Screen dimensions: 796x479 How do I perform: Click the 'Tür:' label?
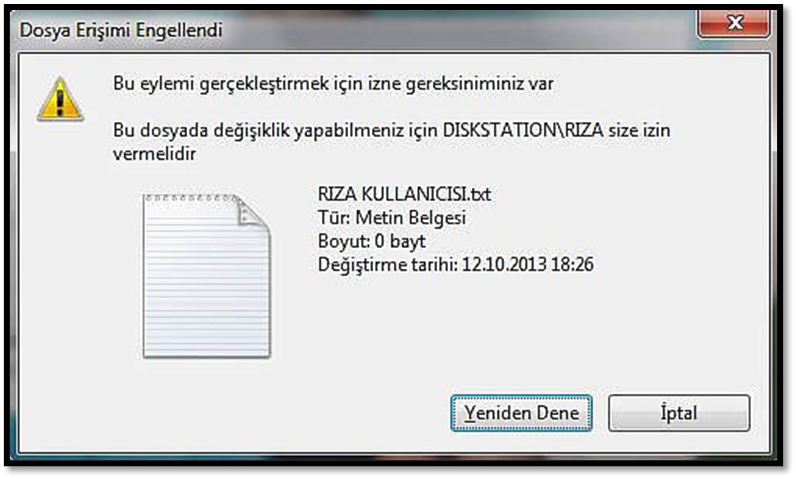pyautogui.click(x=334, y=217)
